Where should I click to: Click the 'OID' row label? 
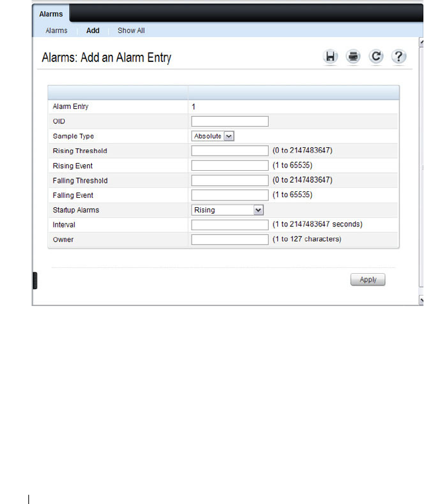(59, 121)
